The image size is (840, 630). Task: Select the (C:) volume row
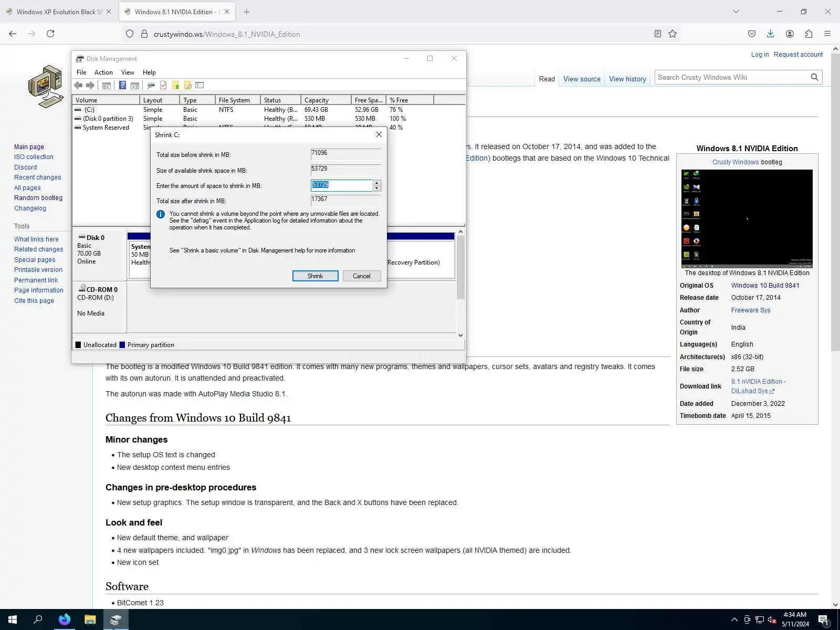click(268, 110)
